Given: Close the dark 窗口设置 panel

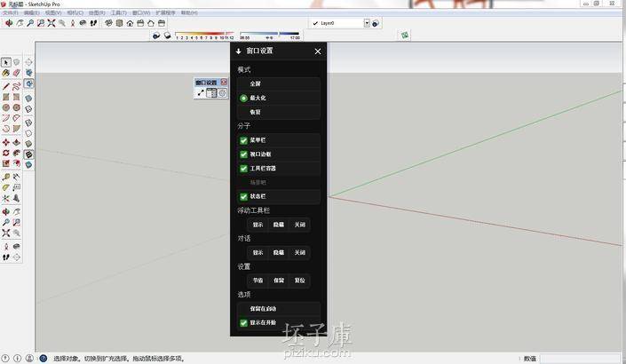Looking at the screenshot, I should click(318, 51).
